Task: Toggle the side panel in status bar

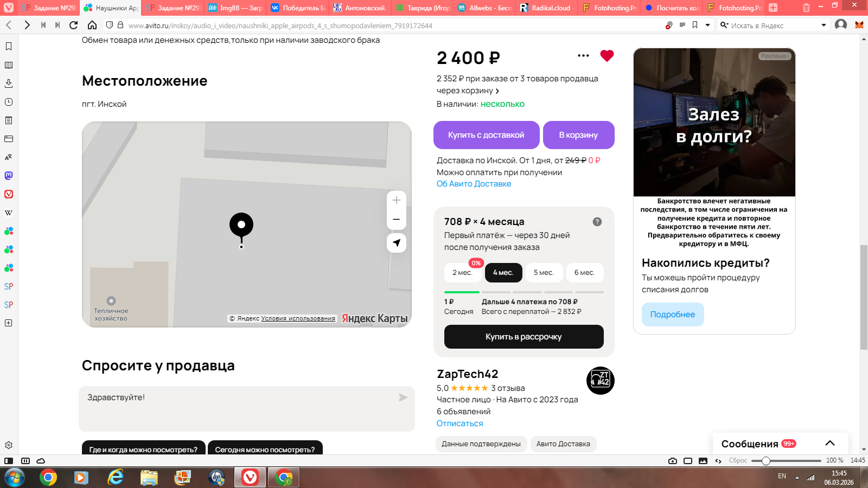Action: (x=9, y=461)
